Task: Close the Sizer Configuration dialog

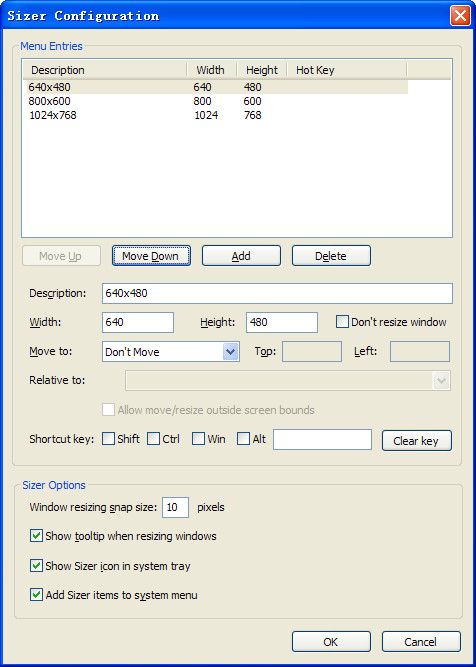Action: click(x=460, y=16)
